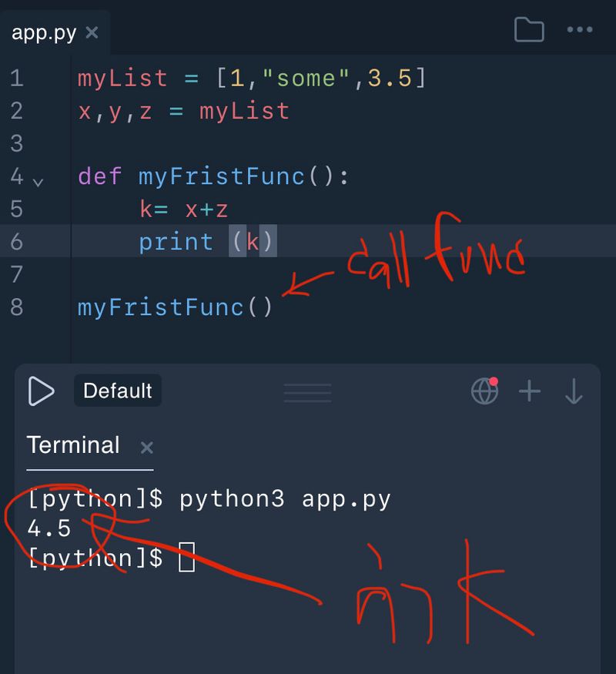
Task: Focus the terminal prompt cursor
Action: tap(186, 558)
